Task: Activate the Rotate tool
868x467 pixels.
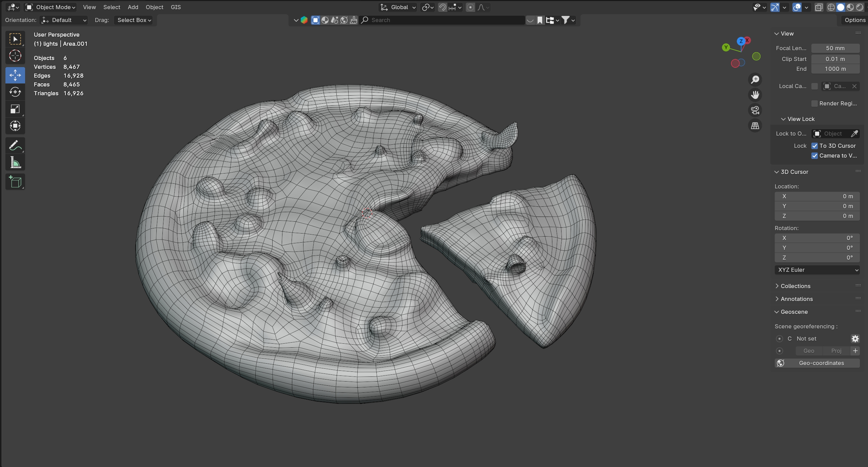Action: 15,92
